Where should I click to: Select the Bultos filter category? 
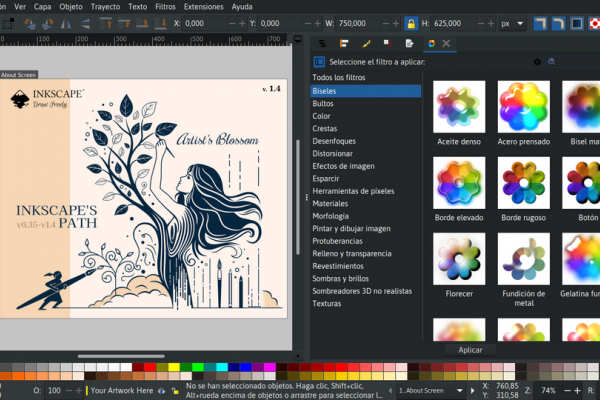[365, 103]
